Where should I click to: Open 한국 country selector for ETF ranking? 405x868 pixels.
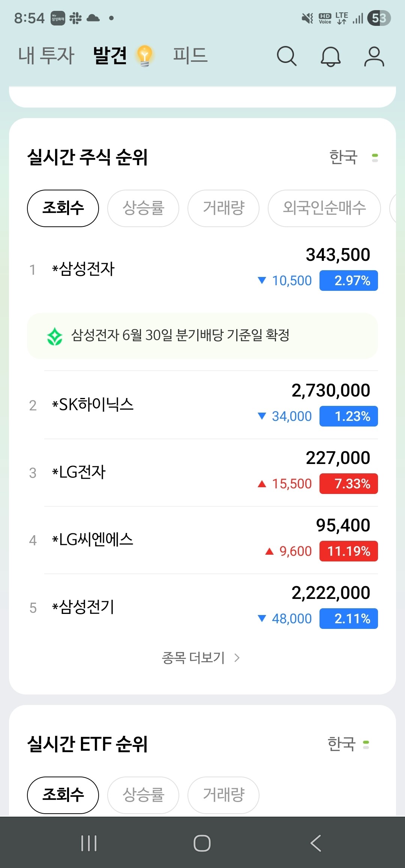[348, 744]
